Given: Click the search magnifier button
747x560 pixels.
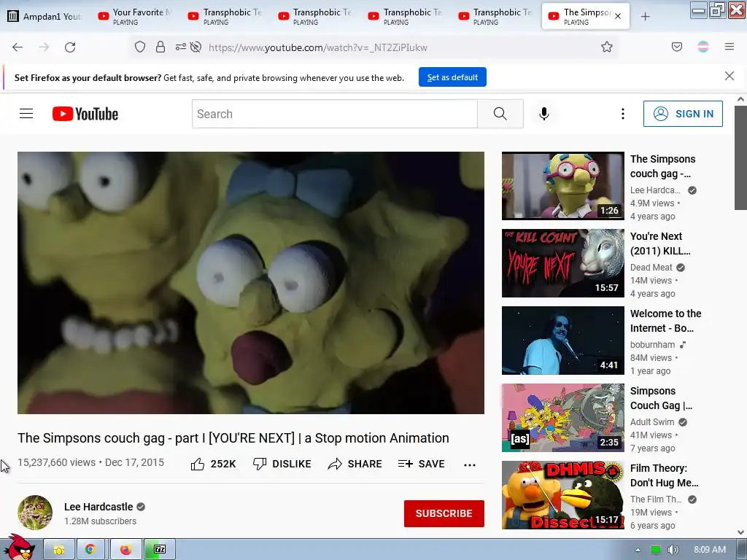Looking at the screenshot, I should 500,114.
